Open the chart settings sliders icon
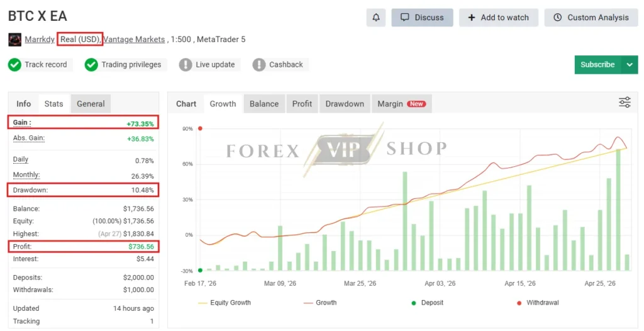The image size is (644, 331). pos(625,103)
